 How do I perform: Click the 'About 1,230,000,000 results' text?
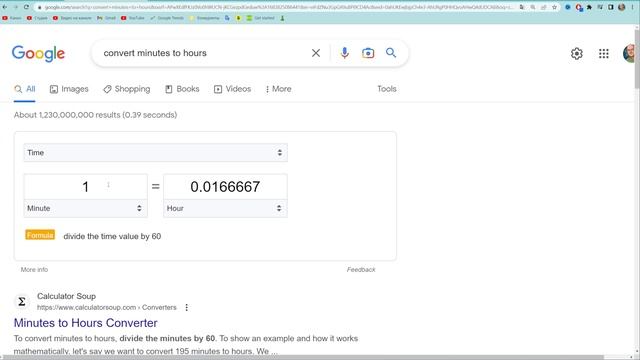coord(95,115)
